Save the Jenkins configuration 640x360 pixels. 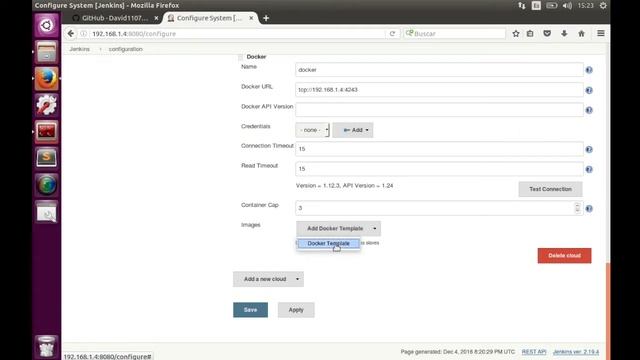[x=251, y=310]
